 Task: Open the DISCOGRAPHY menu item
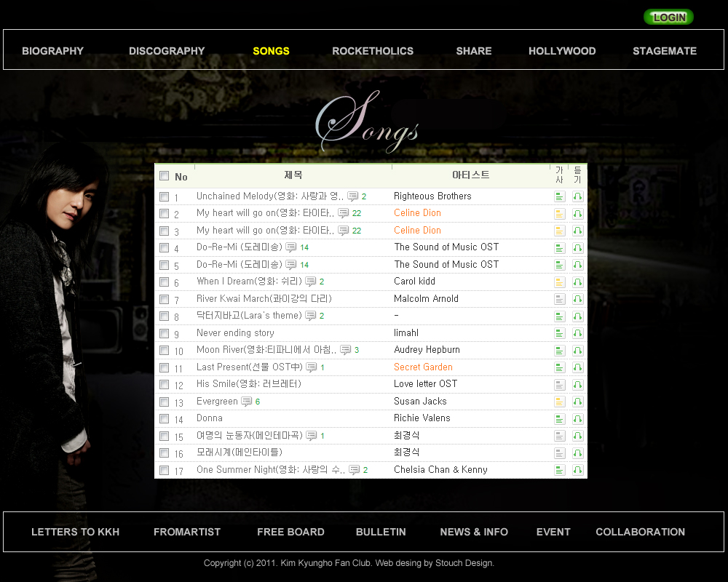[167, 51]
